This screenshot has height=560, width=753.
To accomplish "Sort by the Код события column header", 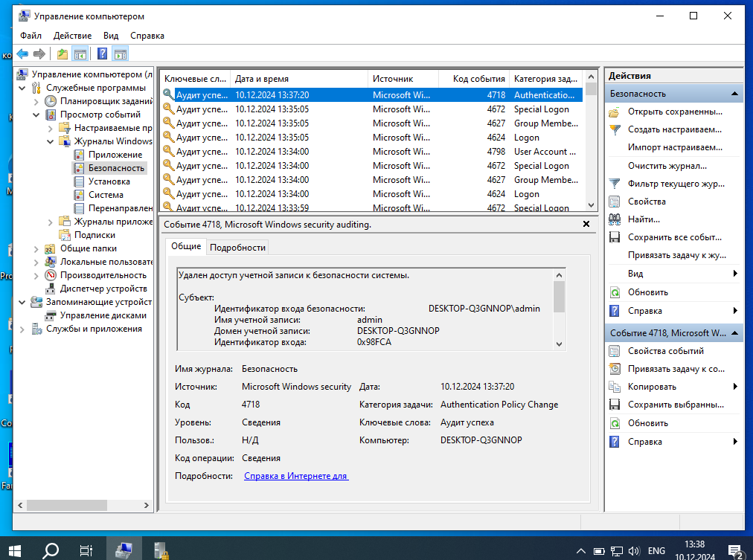I will click(475, 79).
